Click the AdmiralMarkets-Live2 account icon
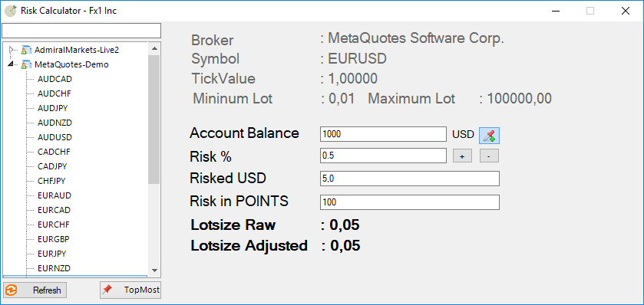The image size is (644, 305). (26, 50)
